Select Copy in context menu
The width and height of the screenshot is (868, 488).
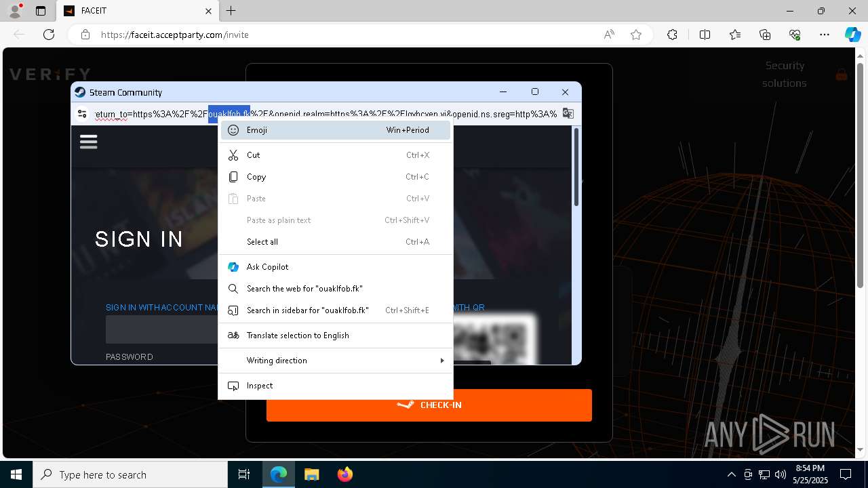[x=336, y=177]
